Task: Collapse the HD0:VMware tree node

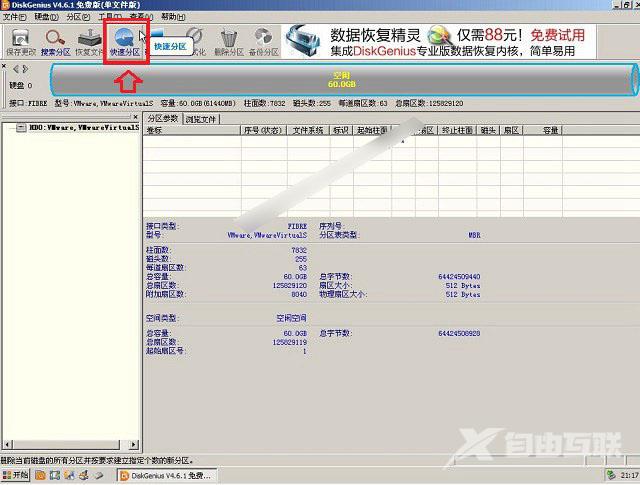Action: pos(21,128)
